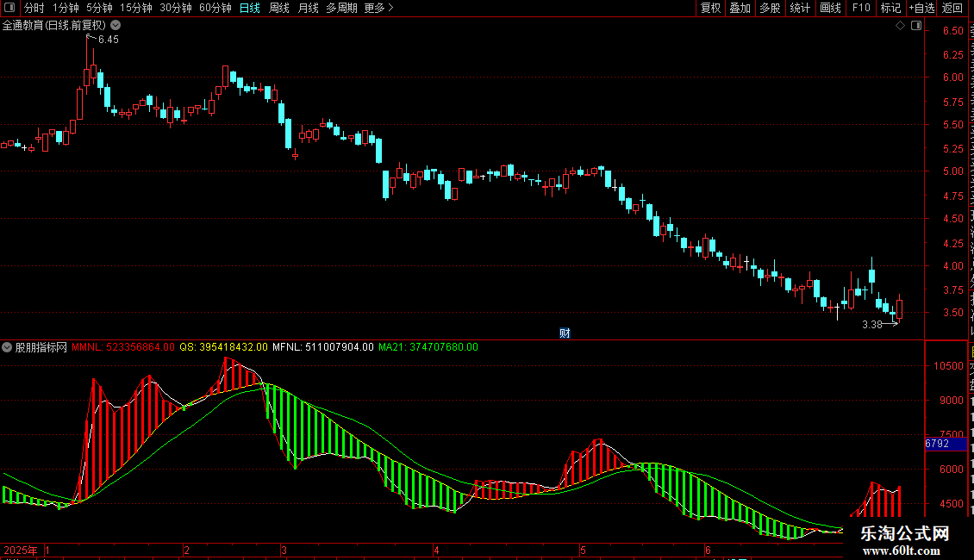The image size is (974, 560).
Task: Toggle the side panel icon beside the diamond
Action: coord(916,26)
